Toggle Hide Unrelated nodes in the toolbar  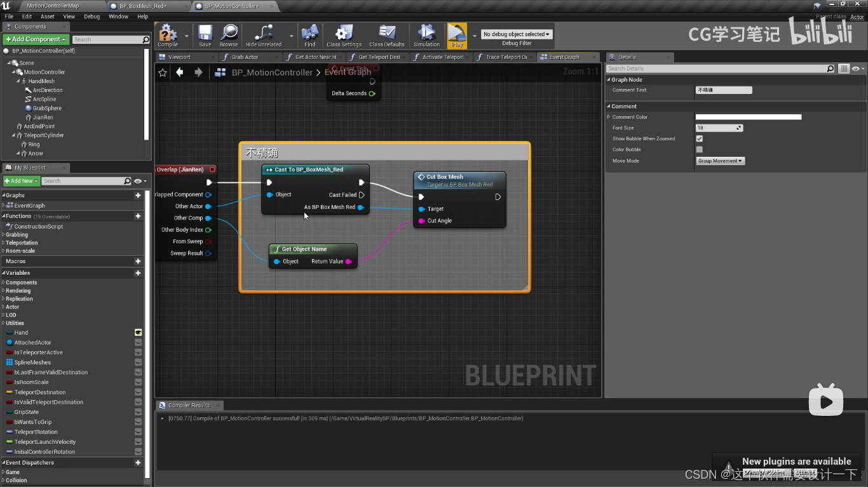point(264,36)
